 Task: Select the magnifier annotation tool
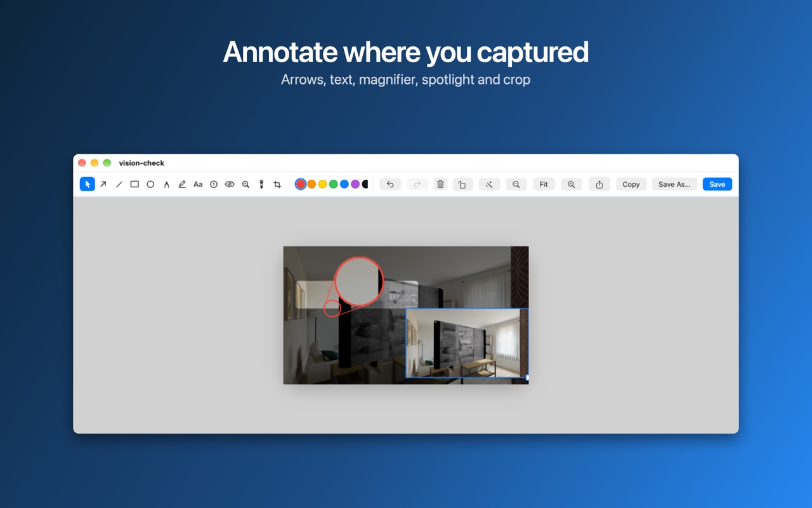click(x=246, y=184)
